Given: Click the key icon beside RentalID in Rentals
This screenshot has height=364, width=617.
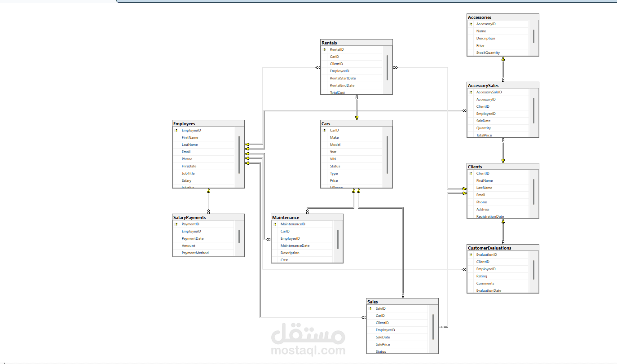Looking at the screenshot, I should [325, 49].
